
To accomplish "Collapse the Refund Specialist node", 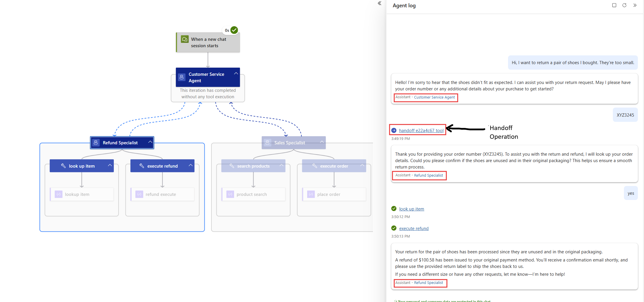I will point(150,142).
